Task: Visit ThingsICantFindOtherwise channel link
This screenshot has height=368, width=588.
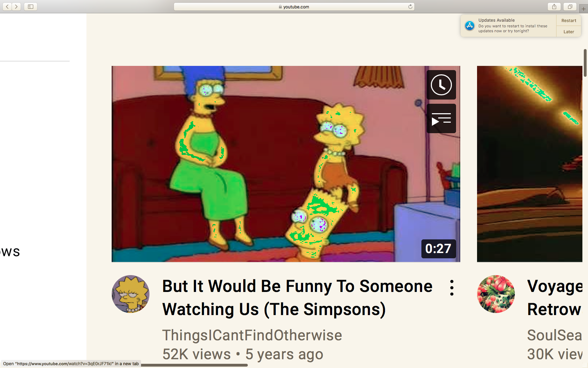Action: coord(252,335)
